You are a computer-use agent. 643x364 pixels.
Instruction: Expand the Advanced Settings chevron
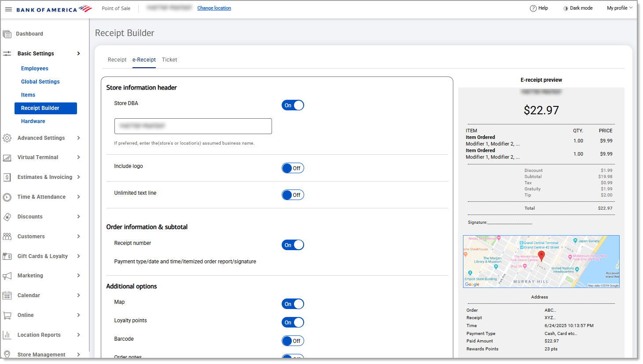click(79, 138)
